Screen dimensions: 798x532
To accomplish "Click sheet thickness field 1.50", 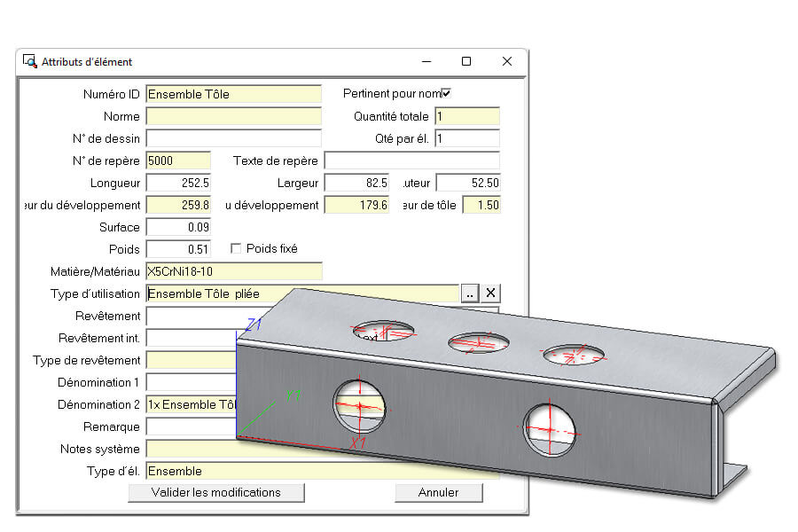I will 481,205.
